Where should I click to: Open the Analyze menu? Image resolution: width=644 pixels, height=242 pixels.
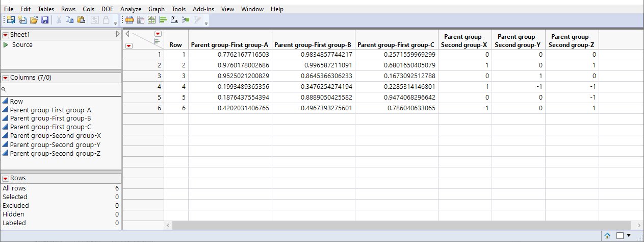point(132,9)
